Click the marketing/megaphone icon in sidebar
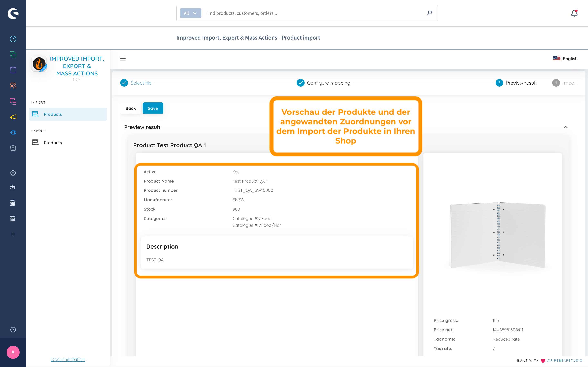Viewport: 588px width, 367px height. 13,117
